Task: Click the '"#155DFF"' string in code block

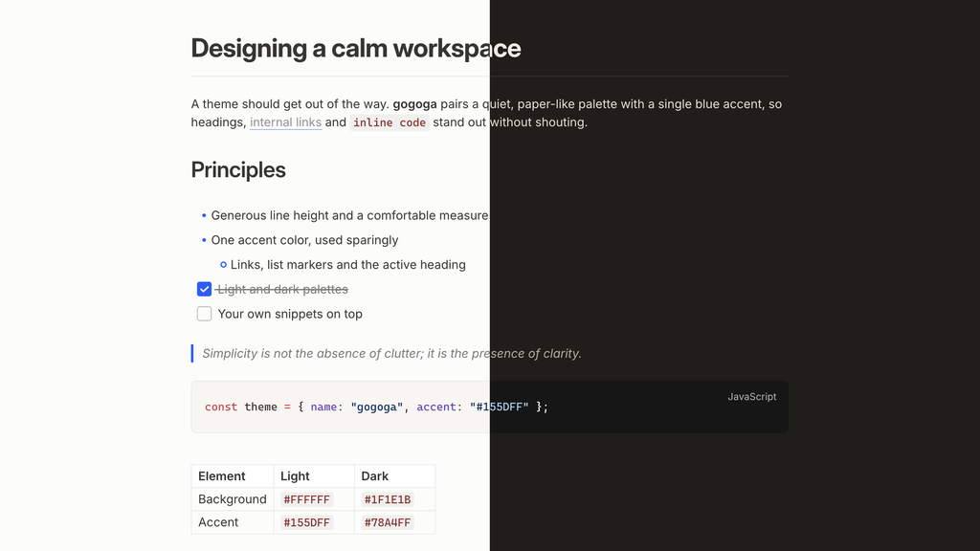Action: [500, 408]
